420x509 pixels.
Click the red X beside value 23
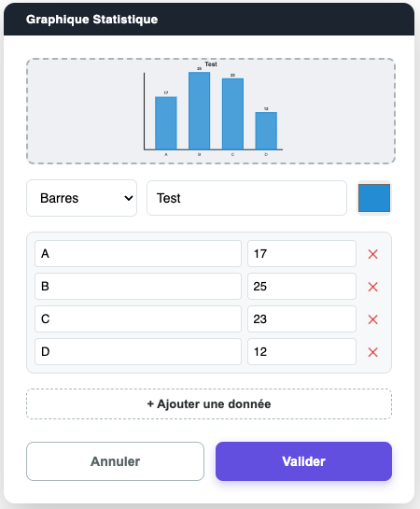point(372,319)
